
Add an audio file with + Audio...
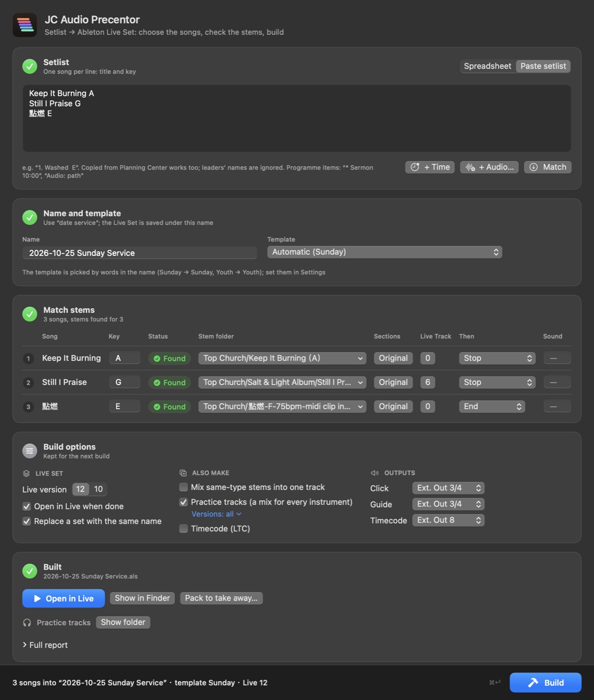tap(489, 167)
